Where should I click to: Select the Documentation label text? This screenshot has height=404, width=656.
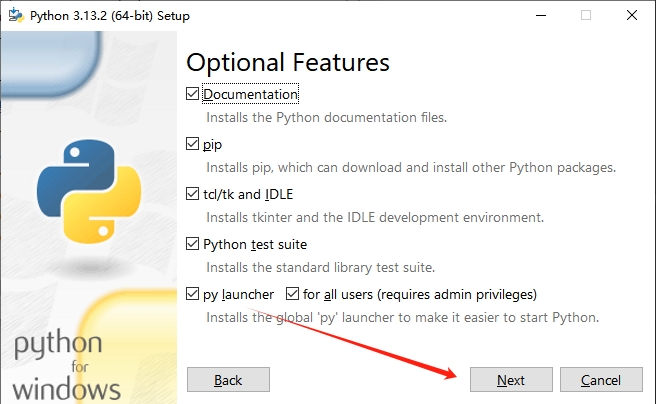point(250,94)
